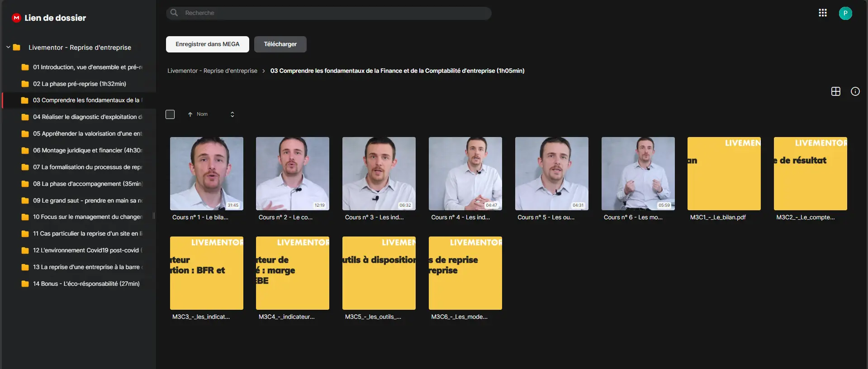The width and height of the screenshot is (868, 369).
Task: Focus the Recherche search field
Action: [x=329, y=13]
